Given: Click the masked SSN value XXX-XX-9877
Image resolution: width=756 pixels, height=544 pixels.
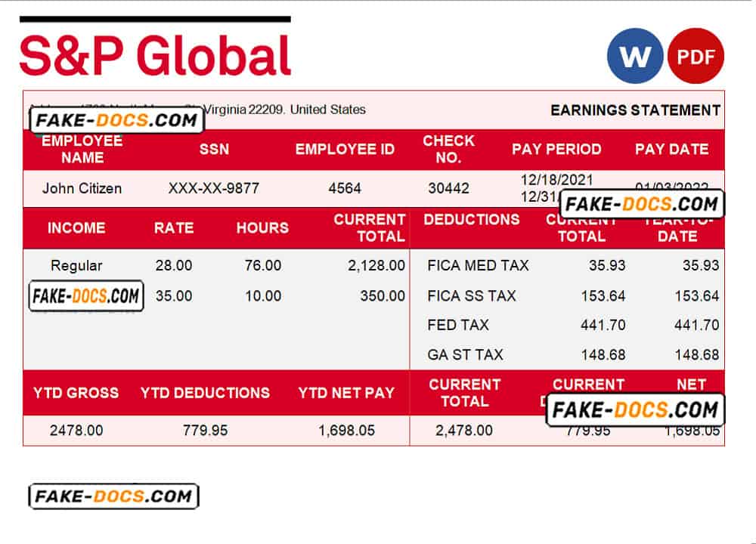Looking at the screenshot, I should 213,189.
